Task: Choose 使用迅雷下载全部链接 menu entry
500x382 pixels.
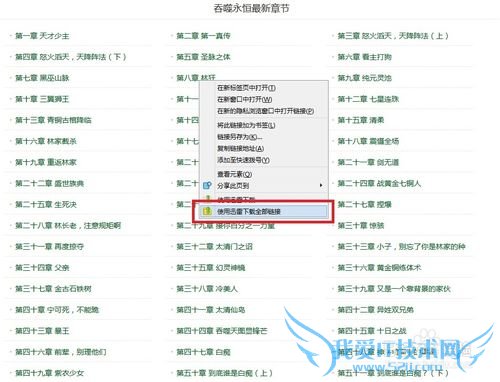Action: pyautogui.click(x=249, y=211)
